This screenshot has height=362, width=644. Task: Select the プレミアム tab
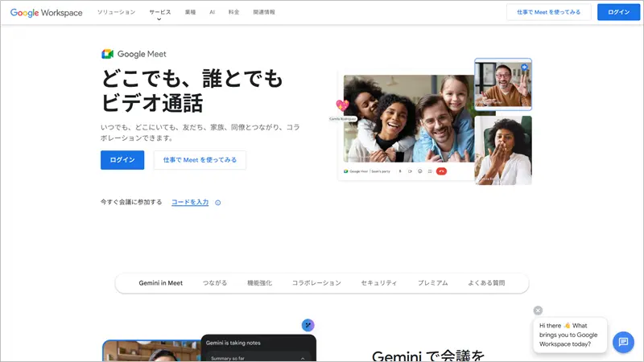(x=432, y=283)
